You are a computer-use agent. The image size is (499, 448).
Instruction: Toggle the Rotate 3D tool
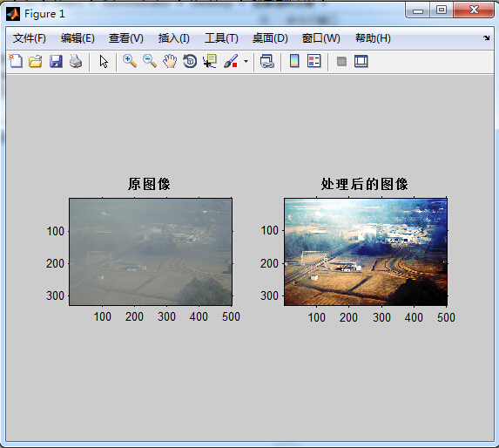[x=190, y=61]
